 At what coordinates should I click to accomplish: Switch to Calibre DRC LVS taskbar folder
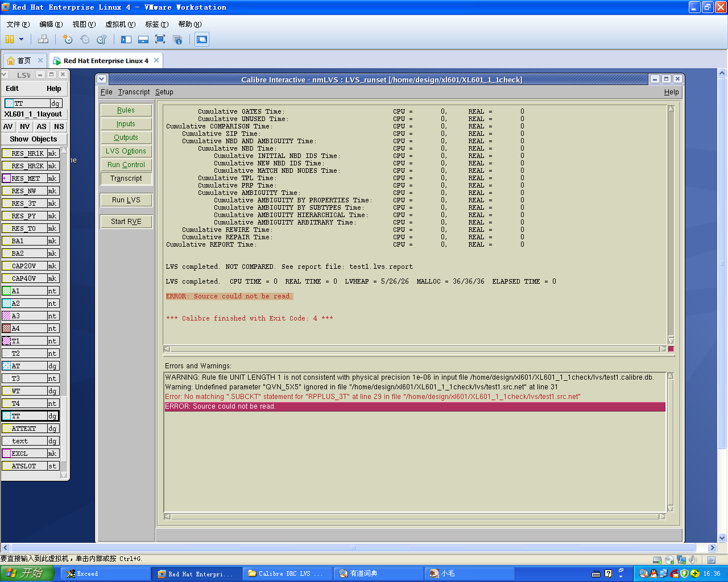pos(287,574)
